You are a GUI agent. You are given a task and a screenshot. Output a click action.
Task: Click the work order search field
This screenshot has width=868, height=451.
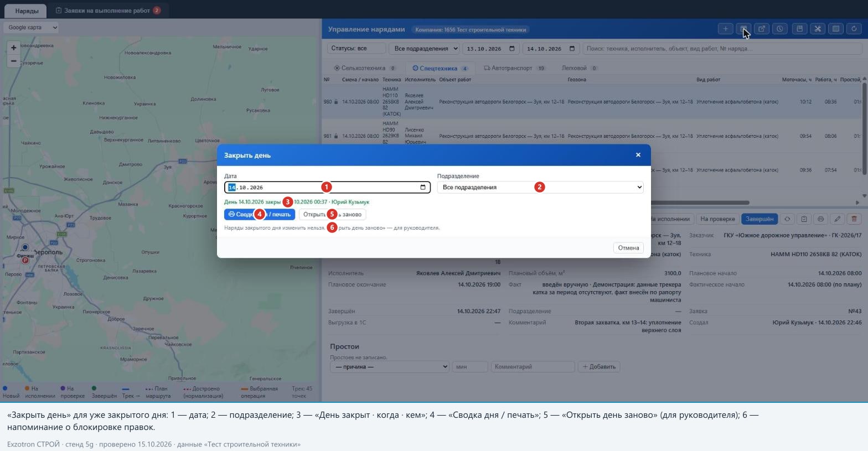point(722,49)
